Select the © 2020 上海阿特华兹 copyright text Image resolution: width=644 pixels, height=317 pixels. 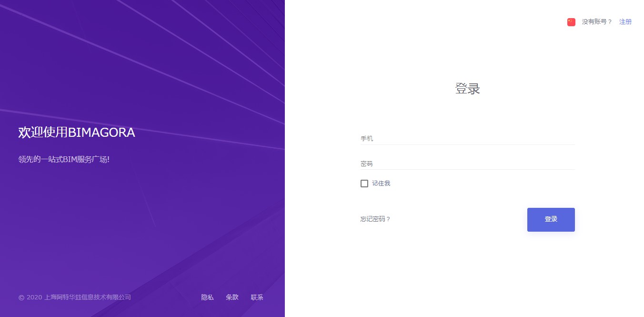(75, 297)
